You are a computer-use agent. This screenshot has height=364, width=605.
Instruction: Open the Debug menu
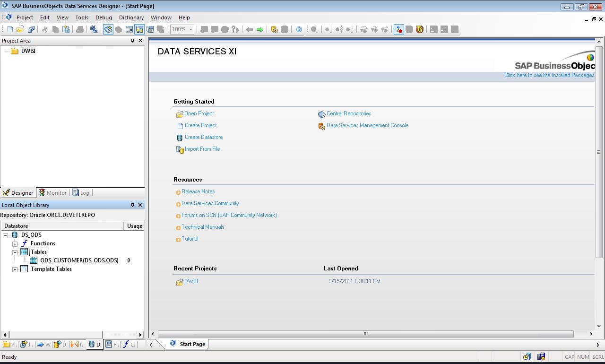pos(104,17)
